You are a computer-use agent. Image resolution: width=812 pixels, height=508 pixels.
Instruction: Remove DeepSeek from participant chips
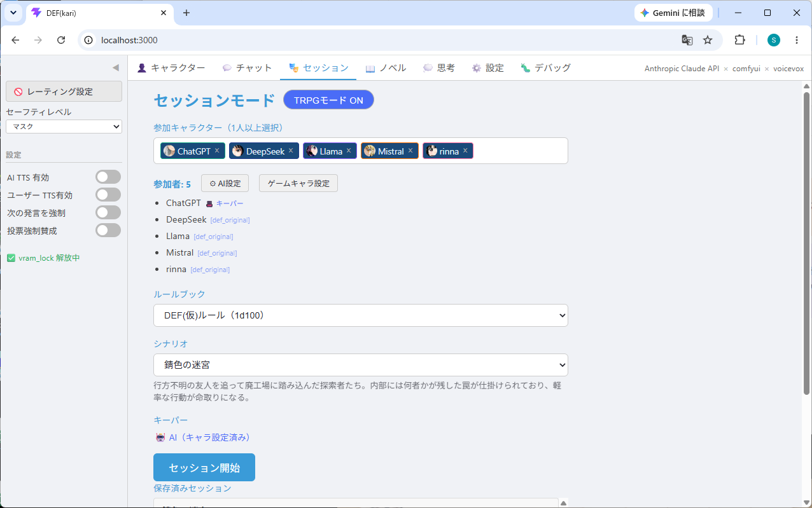pos(291,151)
